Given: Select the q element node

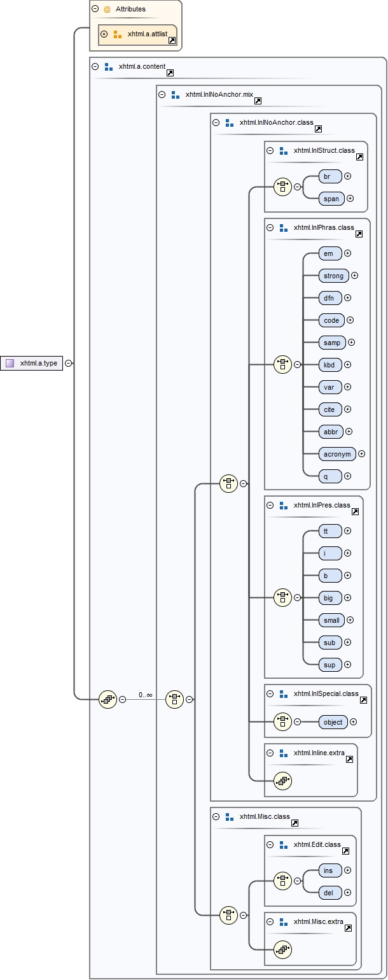Looking at the screenshot, I should pyautogui.click(x=330, y=476).
